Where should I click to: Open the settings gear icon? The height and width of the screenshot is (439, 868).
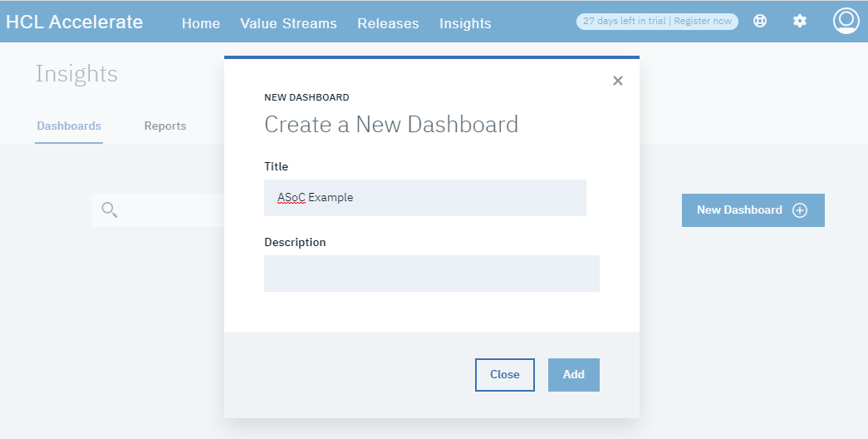tap(800, 22)
